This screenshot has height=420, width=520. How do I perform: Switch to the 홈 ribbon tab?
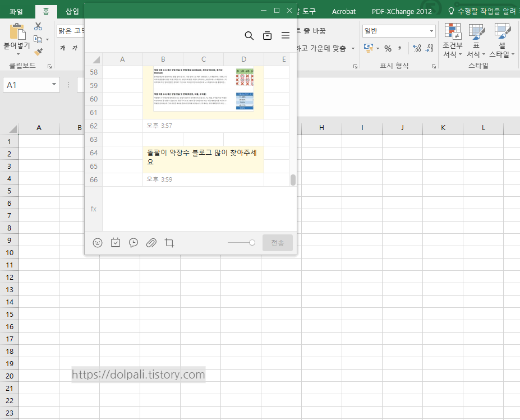(46, 12)
